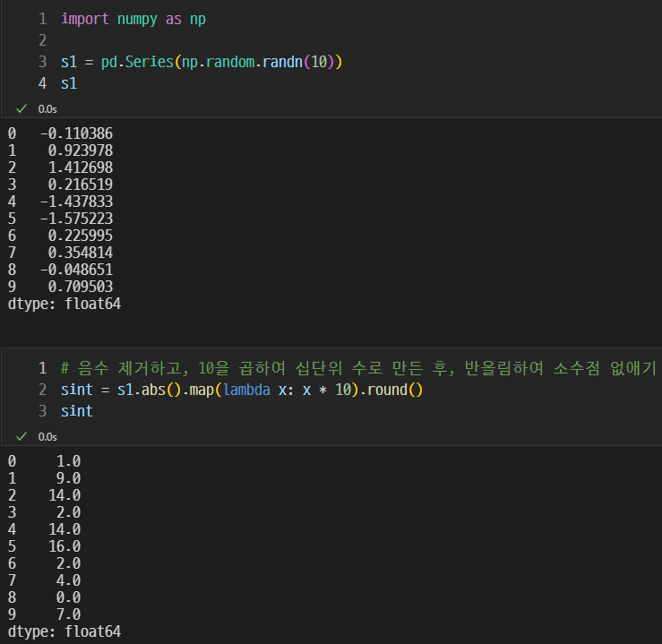The height and width of the screenshot is (644, 662).
Task: Click 'lambda' keyword in second cell
Action: [x=246, y=390]
